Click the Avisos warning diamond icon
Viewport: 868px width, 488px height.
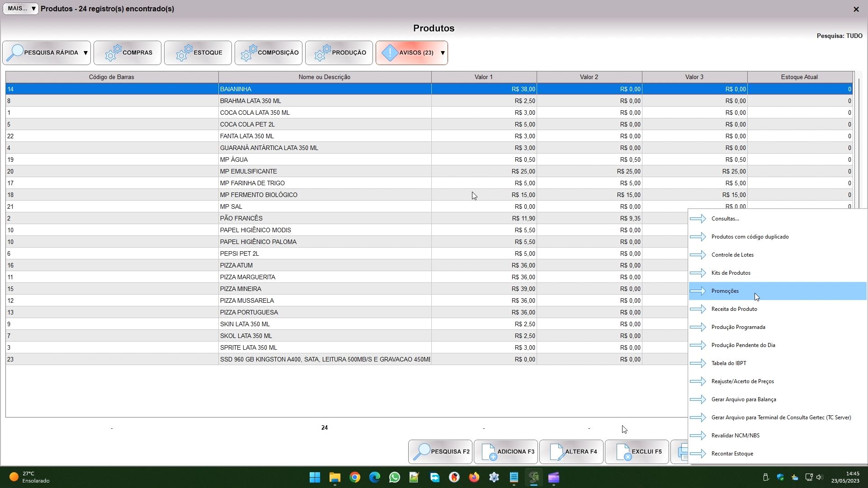390,53
